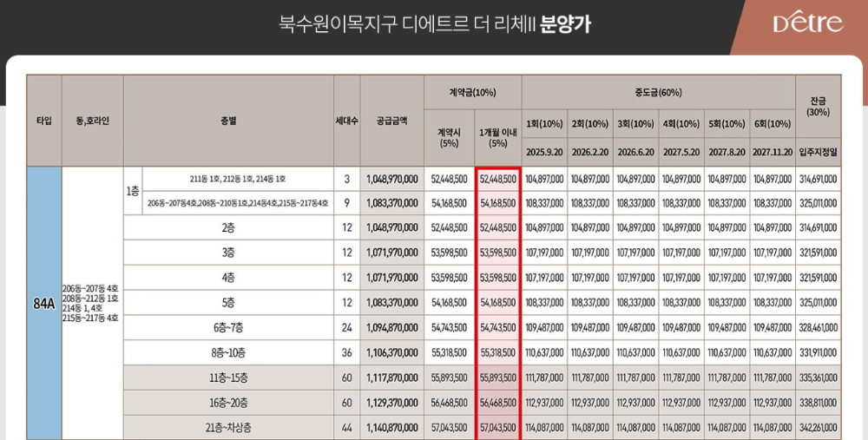Viewport: 868px width, 440px height.
Task: Click the 세대수 column header
Action: pos(346,121)
